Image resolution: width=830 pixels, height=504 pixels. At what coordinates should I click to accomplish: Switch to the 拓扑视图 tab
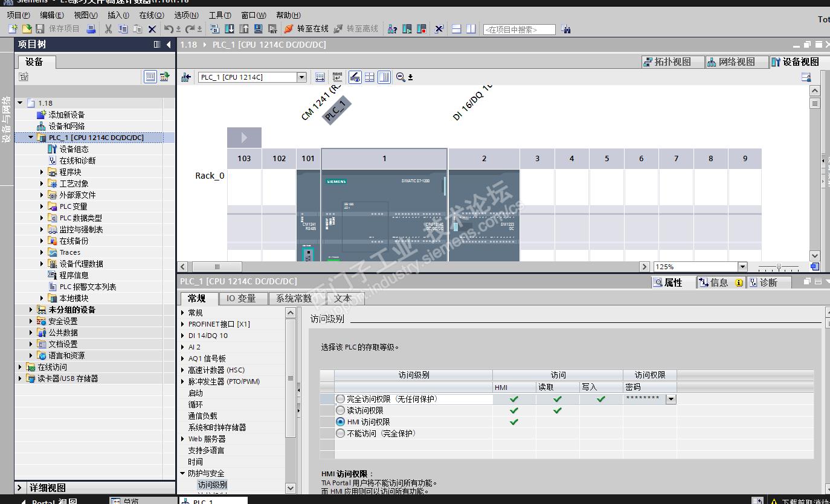[672, 62]
